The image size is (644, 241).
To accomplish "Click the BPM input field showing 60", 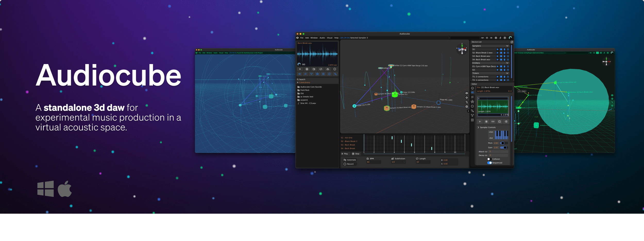I will pyautogui.click(x=374, y=162).
